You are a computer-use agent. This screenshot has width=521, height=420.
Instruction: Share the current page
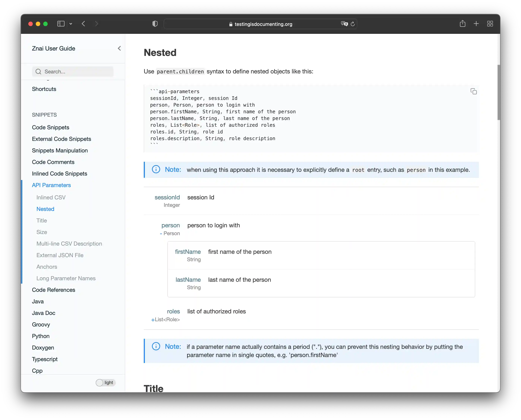[463, 23]
